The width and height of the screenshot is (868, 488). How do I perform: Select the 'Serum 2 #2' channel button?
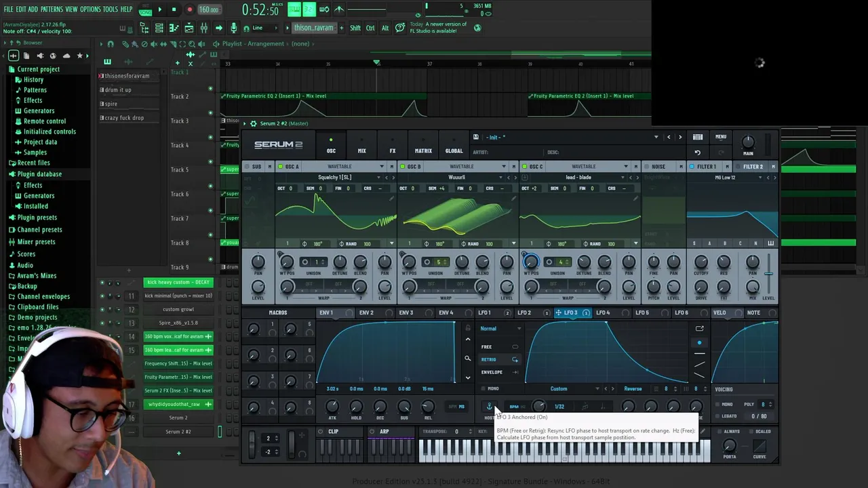point(178,431)
